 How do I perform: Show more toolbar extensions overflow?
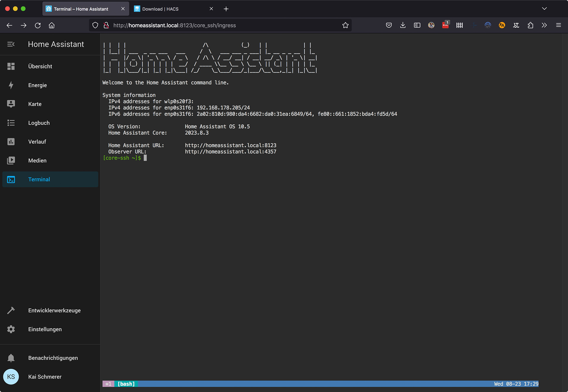click(544, 25)
